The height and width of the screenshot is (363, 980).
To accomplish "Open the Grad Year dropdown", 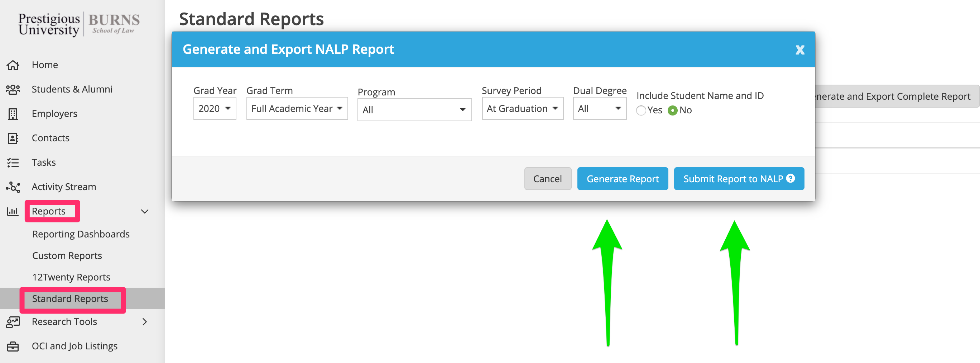I will click(x=215, y=109).
